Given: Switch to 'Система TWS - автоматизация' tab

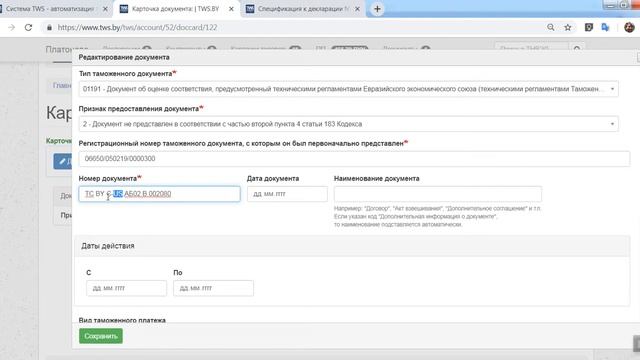Looking at the screenshot, I should (49, 9).
